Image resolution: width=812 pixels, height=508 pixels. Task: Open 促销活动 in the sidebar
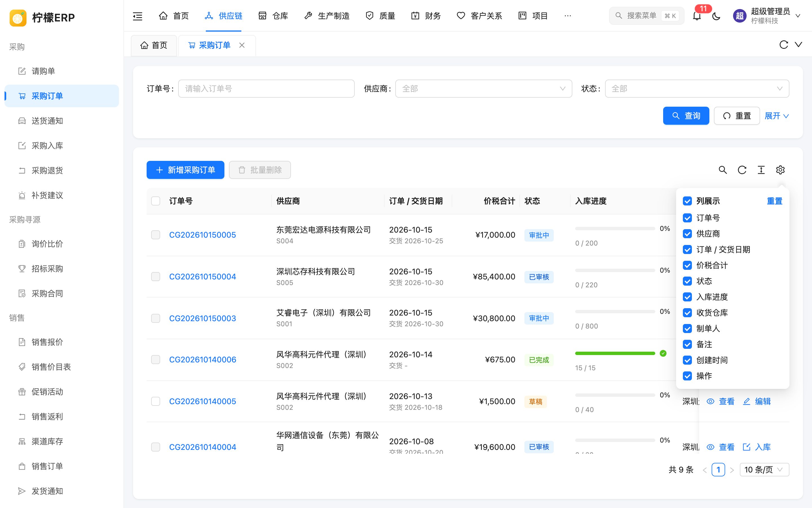coord(62,392)
